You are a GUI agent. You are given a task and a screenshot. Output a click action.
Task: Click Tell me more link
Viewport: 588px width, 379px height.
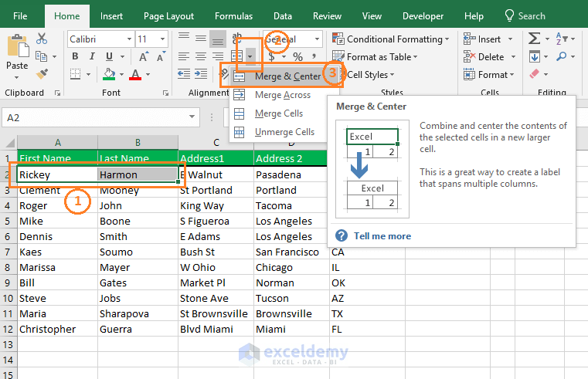coord(382,236)
